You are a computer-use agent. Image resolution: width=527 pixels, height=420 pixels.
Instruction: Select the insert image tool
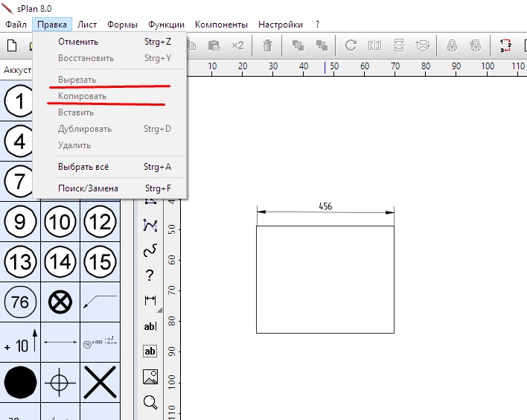coord(150,377)
